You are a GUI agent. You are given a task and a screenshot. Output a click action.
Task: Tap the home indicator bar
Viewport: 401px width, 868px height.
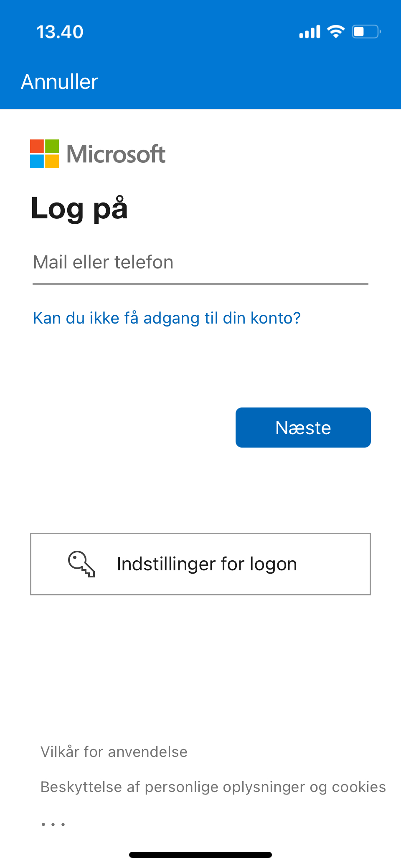click(x=200, y=855)
